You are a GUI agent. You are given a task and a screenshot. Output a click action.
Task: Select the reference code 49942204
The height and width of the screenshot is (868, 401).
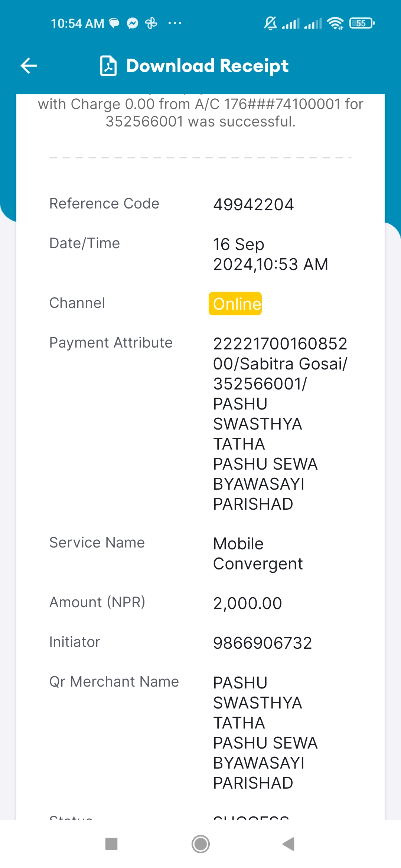point(254,204)
